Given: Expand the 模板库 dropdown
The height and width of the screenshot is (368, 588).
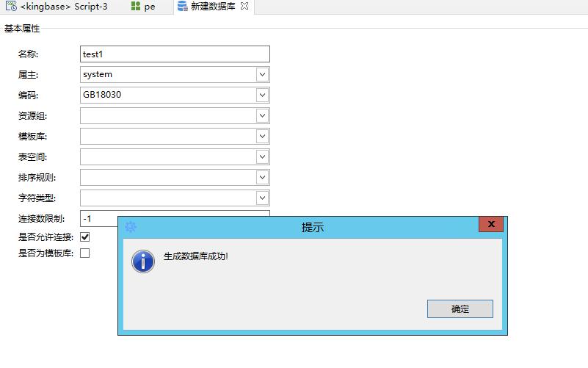Looking at the screenshot, I should pos(262,136).
